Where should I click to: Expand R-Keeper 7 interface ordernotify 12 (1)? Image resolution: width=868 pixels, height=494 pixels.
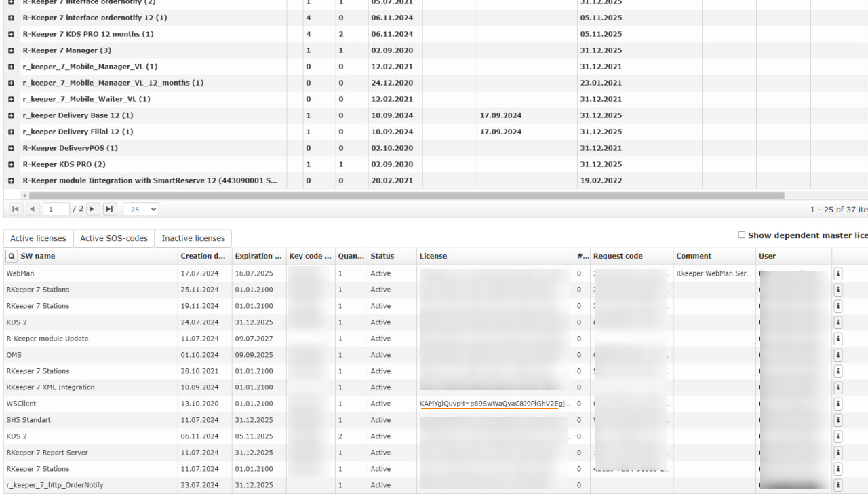point(11,18)
